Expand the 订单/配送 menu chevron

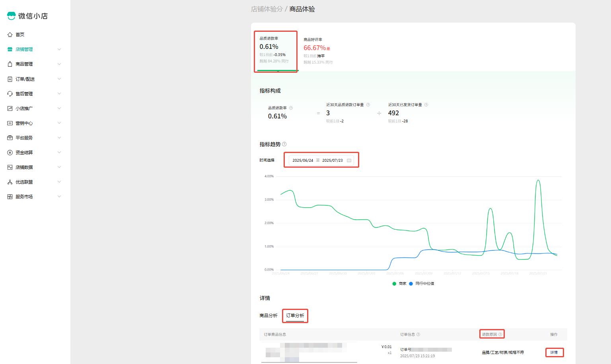(59, 79)
